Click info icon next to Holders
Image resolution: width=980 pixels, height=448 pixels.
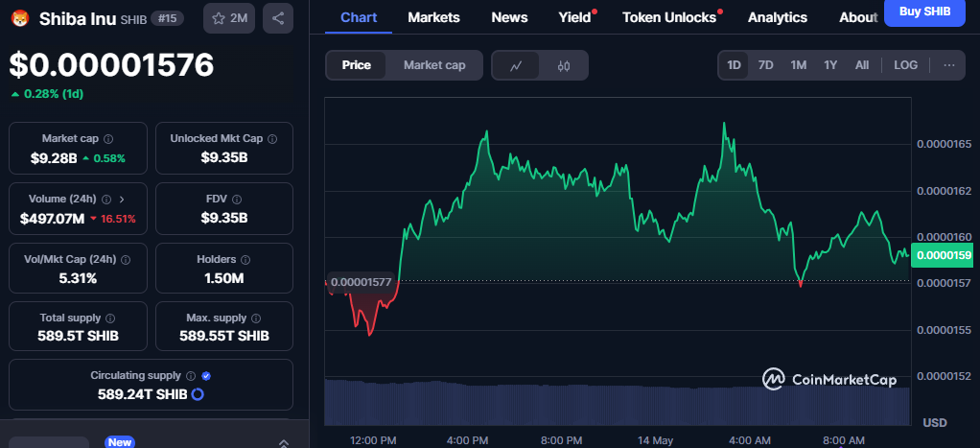click(x=245, y=259)
